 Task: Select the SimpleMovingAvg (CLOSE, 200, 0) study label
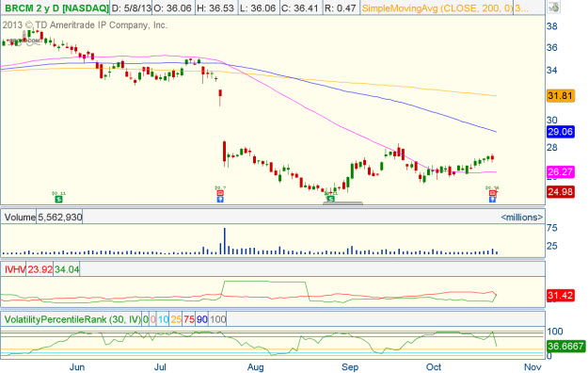click(x=437, y=8)
